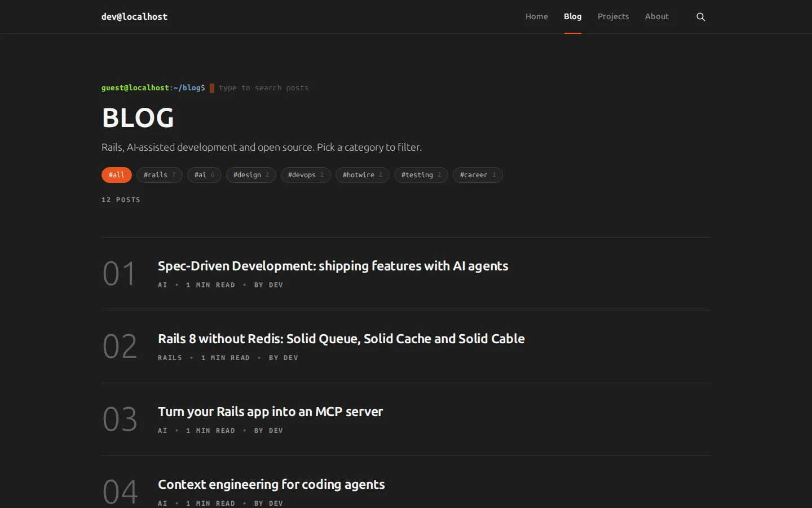
Task: Click the '12 POSTS' count label
Action: tap(121, 200)
